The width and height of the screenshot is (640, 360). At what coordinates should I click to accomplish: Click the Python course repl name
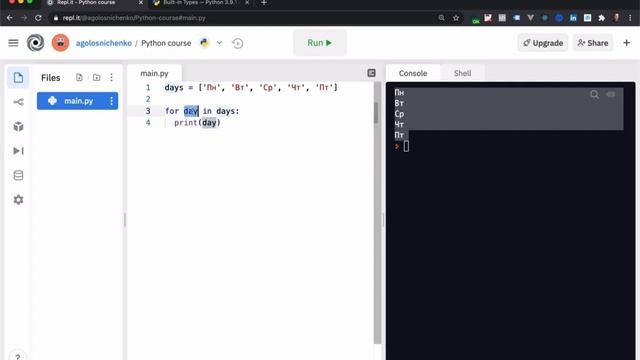166,43
